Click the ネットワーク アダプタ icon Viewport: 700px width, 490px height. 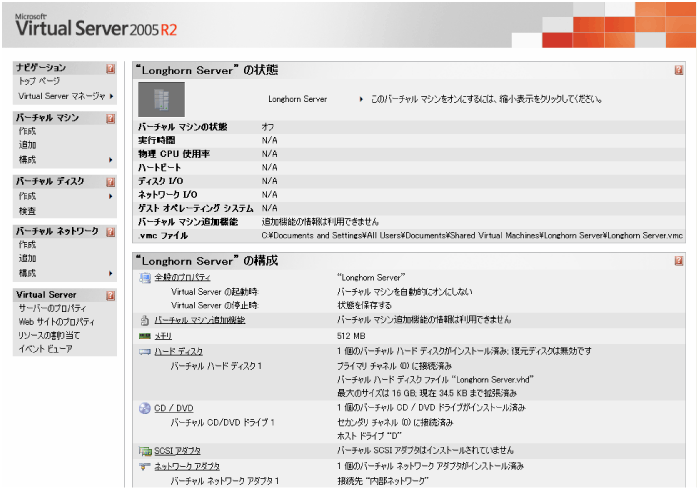click(x=144, y=466)
